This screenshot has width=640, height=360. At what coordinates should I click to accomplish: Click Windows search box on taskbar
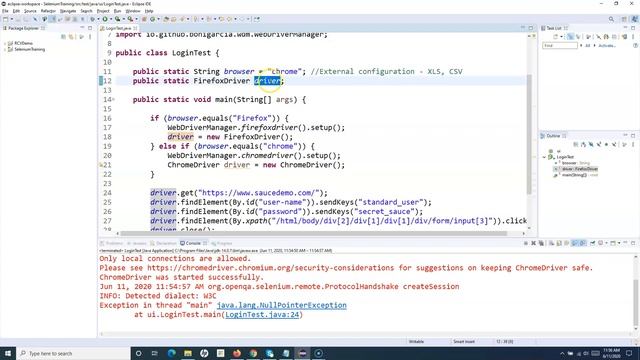click(73, 353)
